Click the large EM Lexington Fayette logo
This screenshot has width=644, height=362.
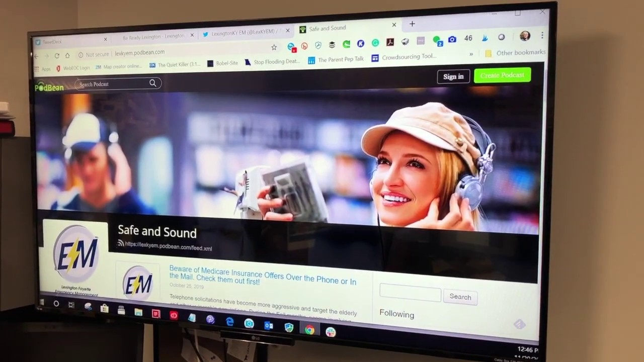click(75, 254)
